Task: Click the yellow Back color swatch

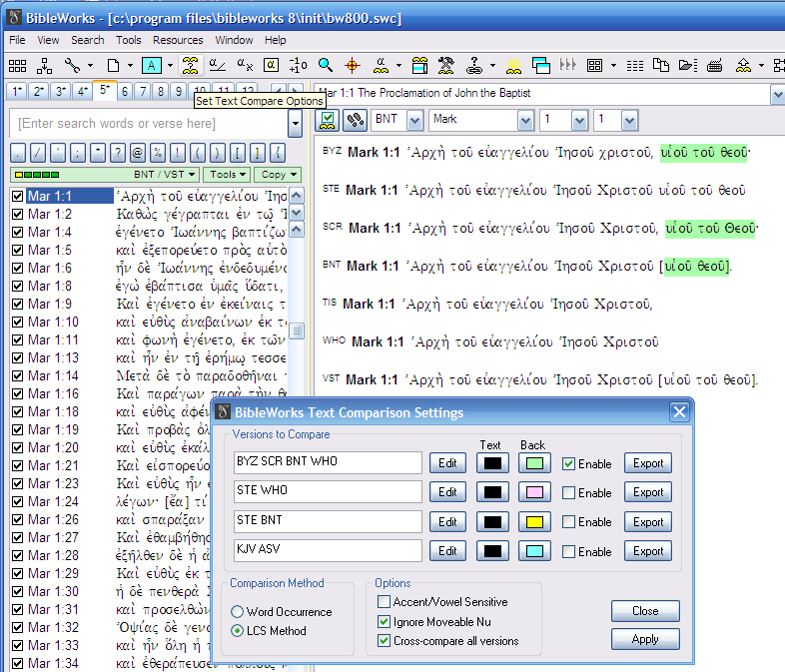Action: (x=533, y=522)
